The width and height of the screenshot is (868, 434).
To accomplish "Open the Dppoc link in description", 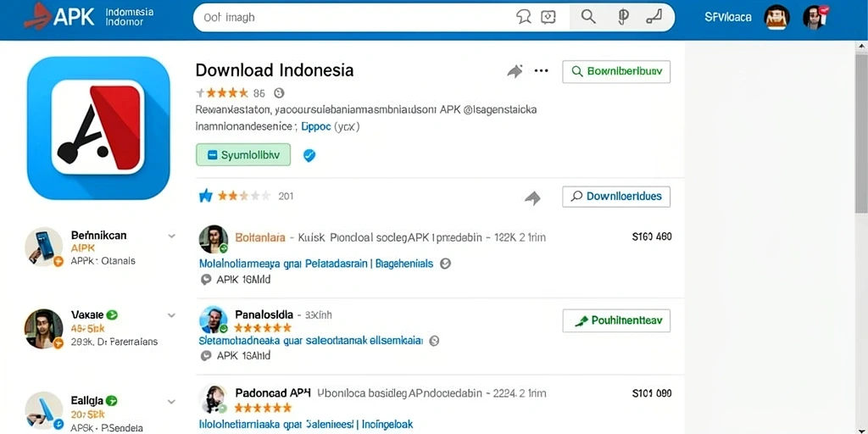I will [x=315, y=127].
